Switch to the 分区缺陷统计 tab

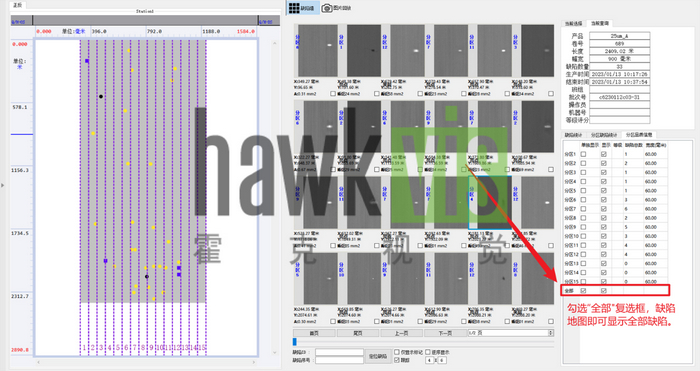point(604,135)
